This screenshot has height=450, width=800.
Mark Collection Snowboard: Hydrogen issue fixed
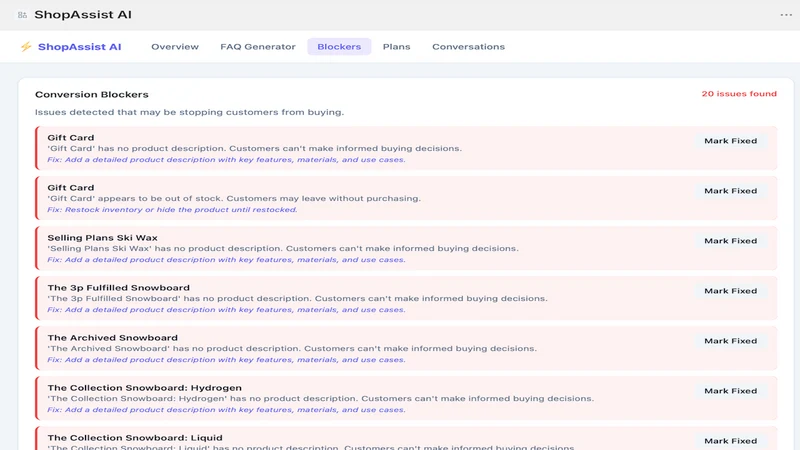tap(731, 391)
